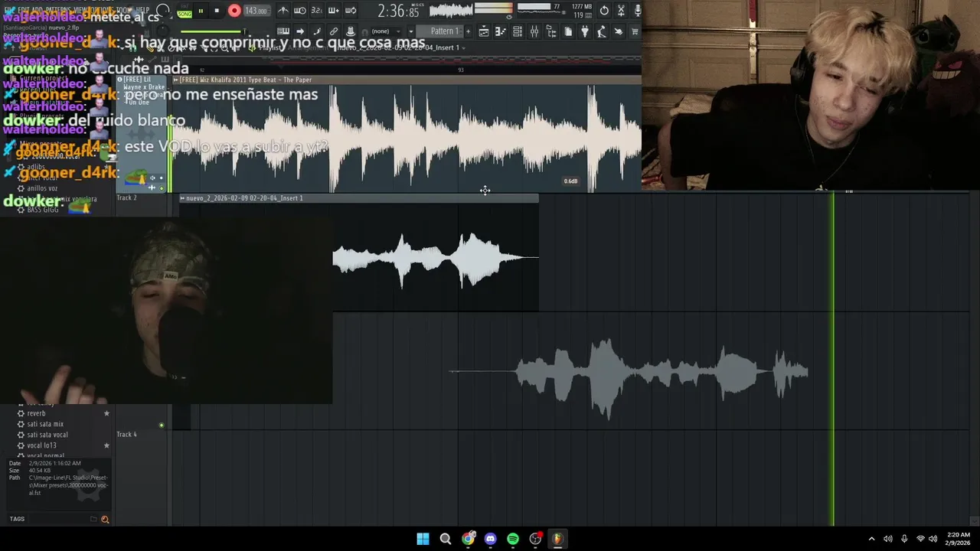This screenshot has width=980, height=551.
Task: Open the Piano roll icon
Action: pyautogui.click(x=501, y=31)
